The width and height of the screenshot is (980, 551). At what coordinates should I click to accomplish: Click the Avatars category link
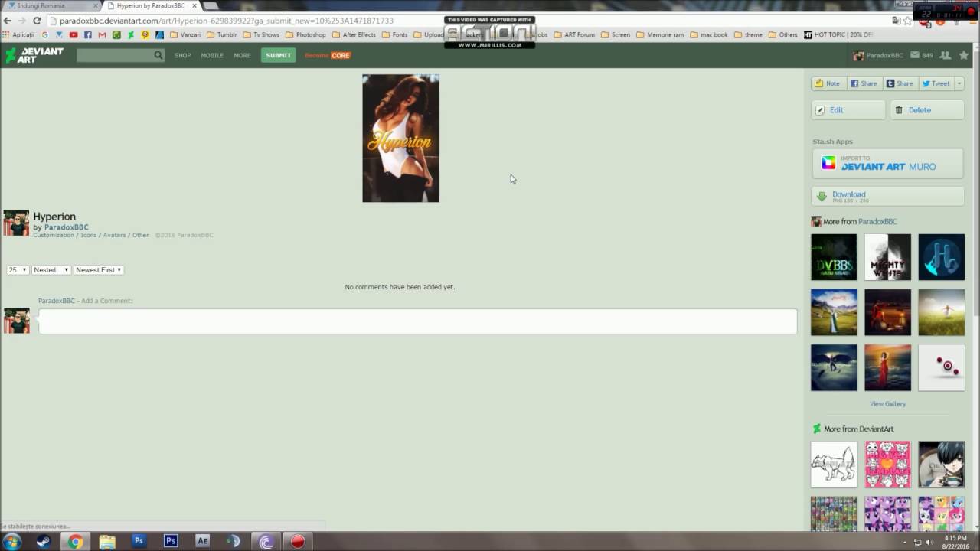pos(114,235)
